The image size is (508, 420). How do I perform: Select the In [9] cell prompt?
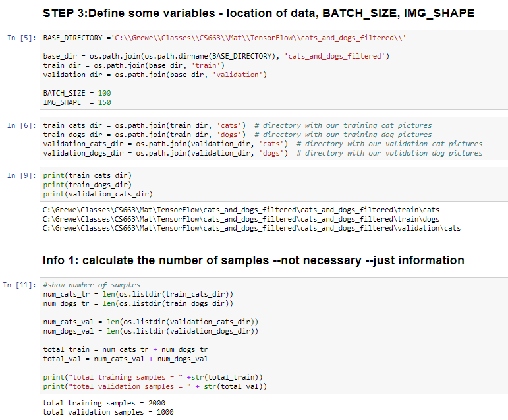tap(21, 175)
